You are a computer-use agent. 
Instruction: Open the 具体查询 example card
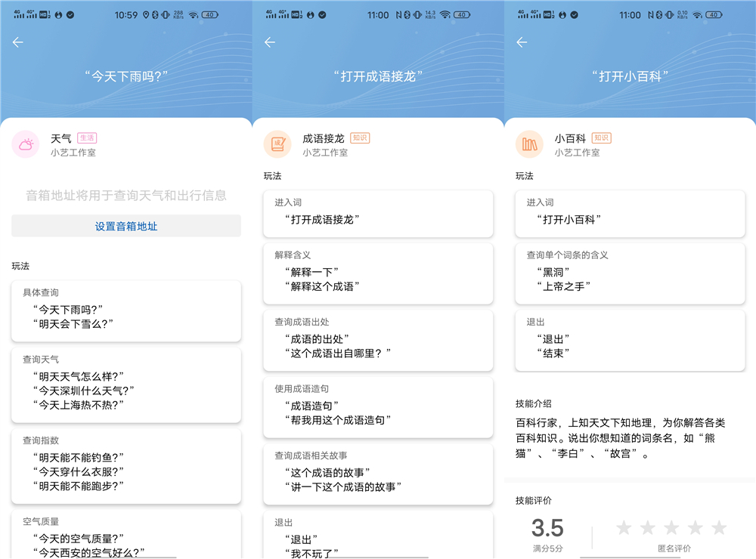[x=126, y=309]
